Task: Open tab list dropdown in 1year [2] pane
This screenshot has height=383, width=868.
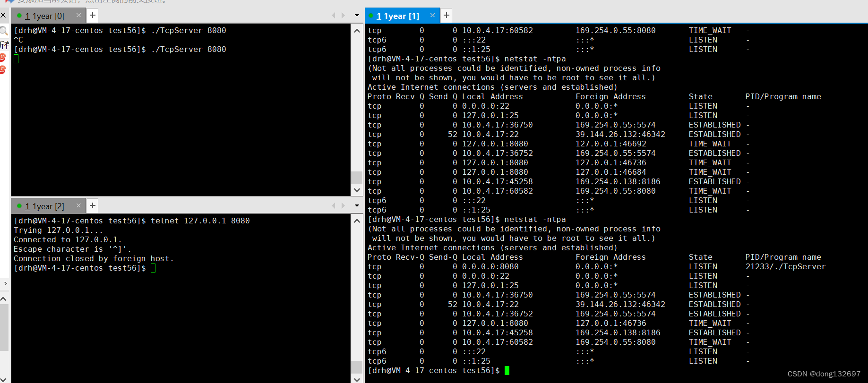Action: click(x=357, y=205)
